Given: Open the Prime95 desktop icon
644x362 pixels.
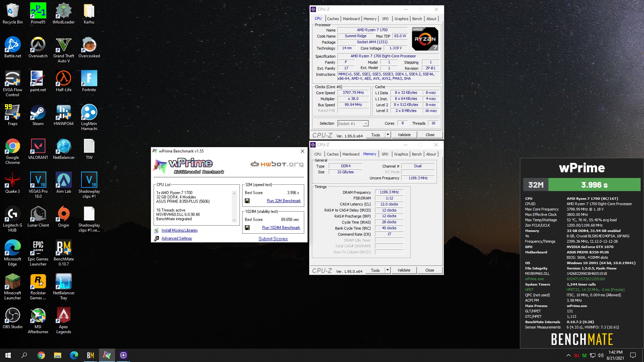Looking at the screenshot, I should tap(38, 13).
